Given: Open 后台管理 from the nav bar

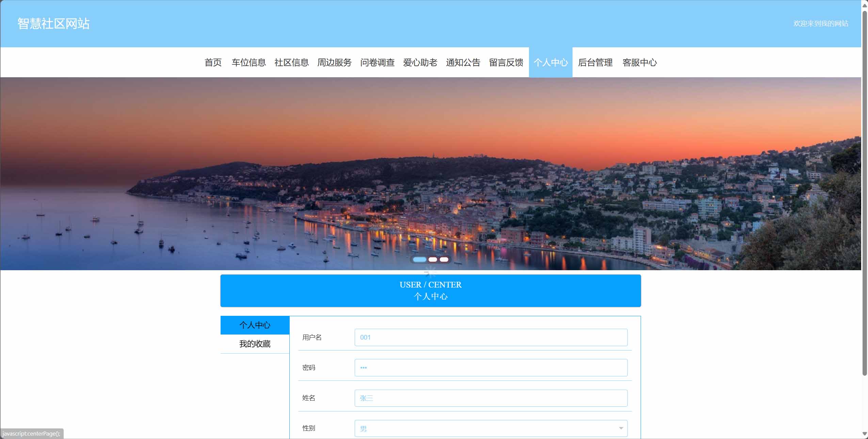Looking at the screenshot, I should (x=595, y=62).
